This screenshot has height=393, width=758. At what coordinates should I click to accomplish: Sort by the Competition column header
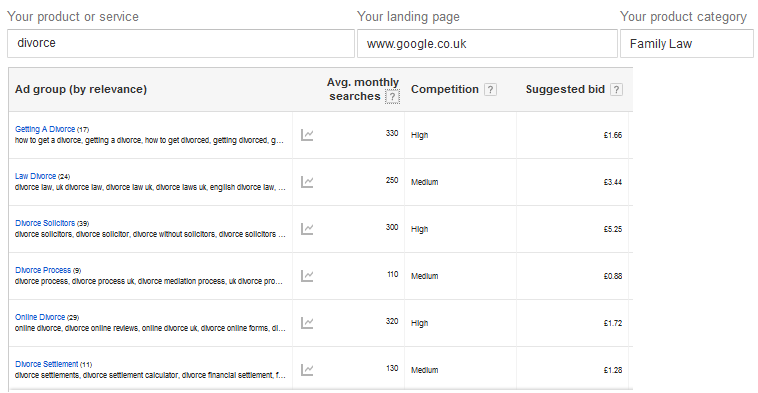tap(445, 89)
